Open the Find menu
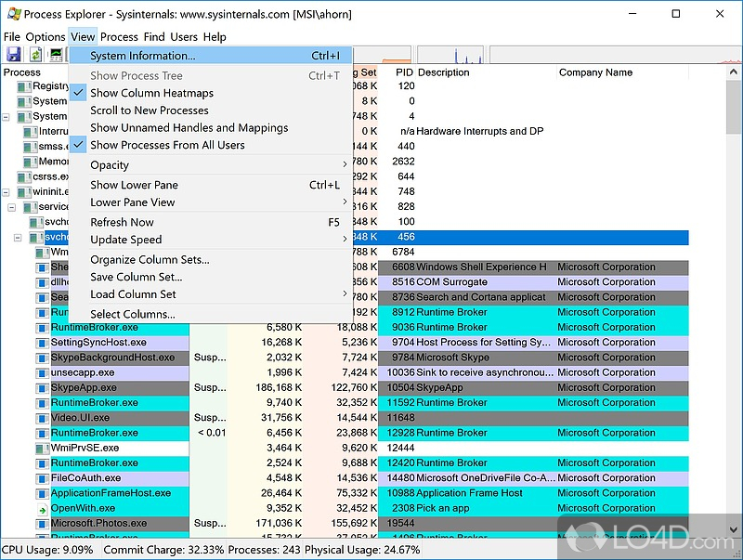 (154, 37)
